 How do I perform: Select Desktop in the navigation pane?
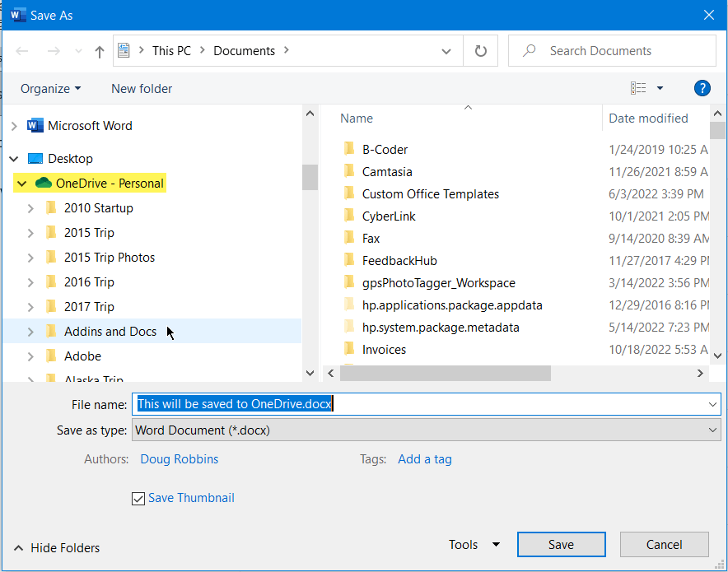70,159
